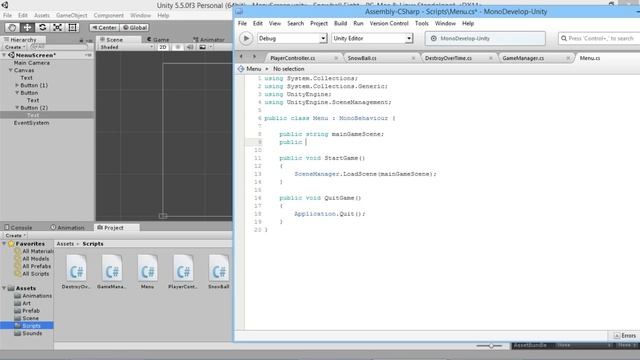Open Unity File menu
Image resolution: width=640 pixels, height=360 pixels.
[7, 16]
